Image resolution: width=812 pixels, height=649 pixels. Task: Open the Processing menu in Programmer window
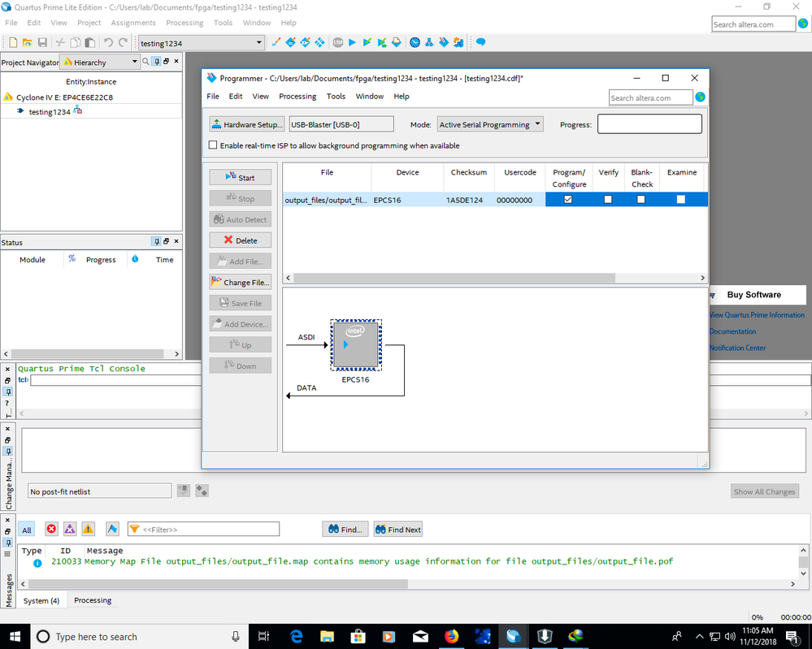[x=297, y=96]
